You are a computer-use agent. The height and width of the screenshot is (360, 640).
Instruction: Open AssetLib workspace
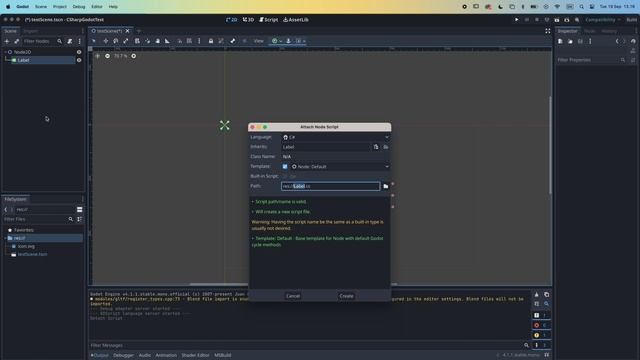coord(296,20)
